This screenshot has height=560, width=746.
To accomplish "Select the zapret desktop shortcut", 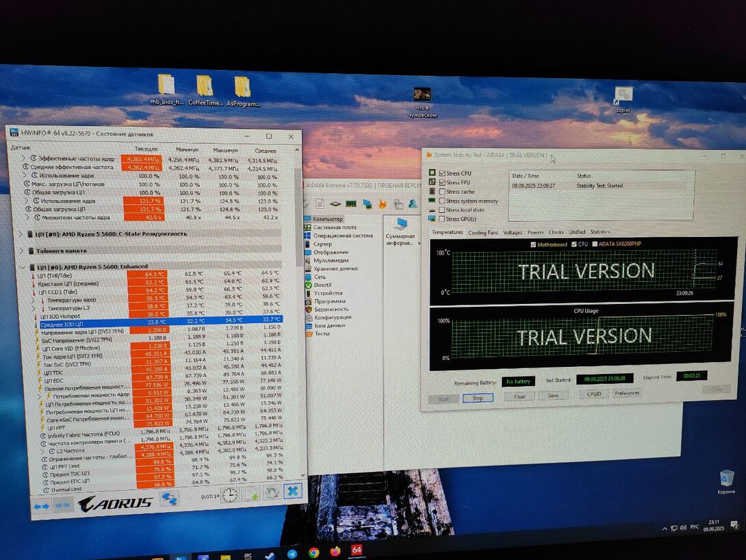I will pyautogui.click(x=623, y=99).
